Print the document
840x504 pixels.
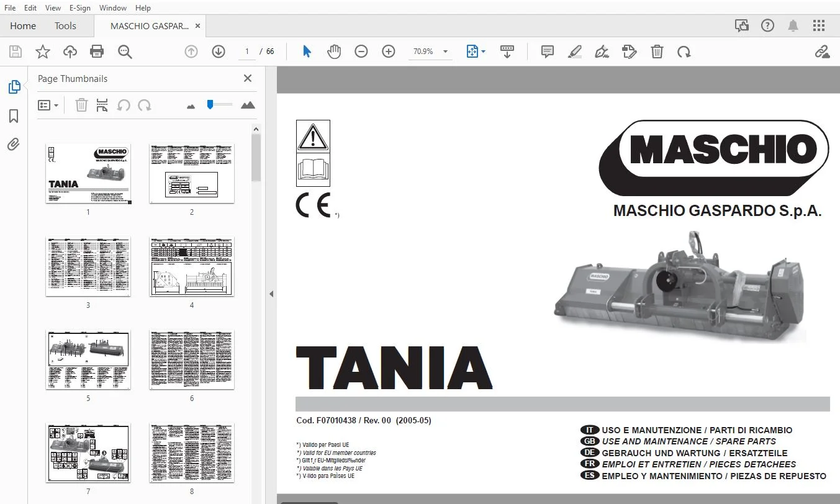pos(97,52)
